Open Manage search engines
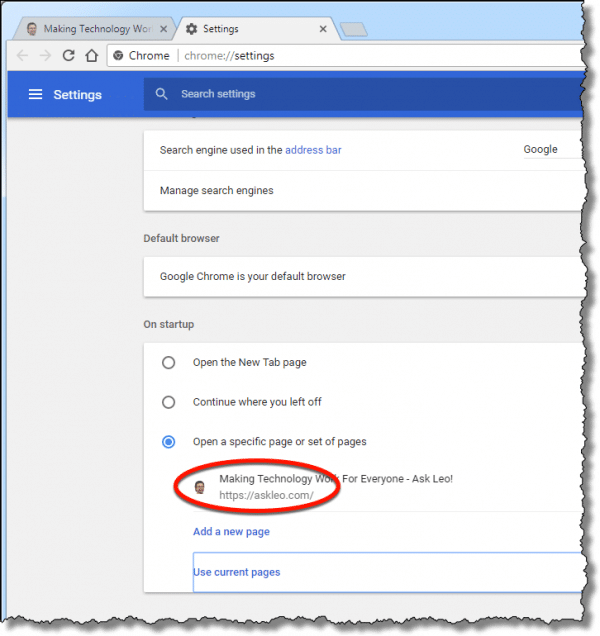Viewport: 600px width, 636px height. (x=363, y=191)
